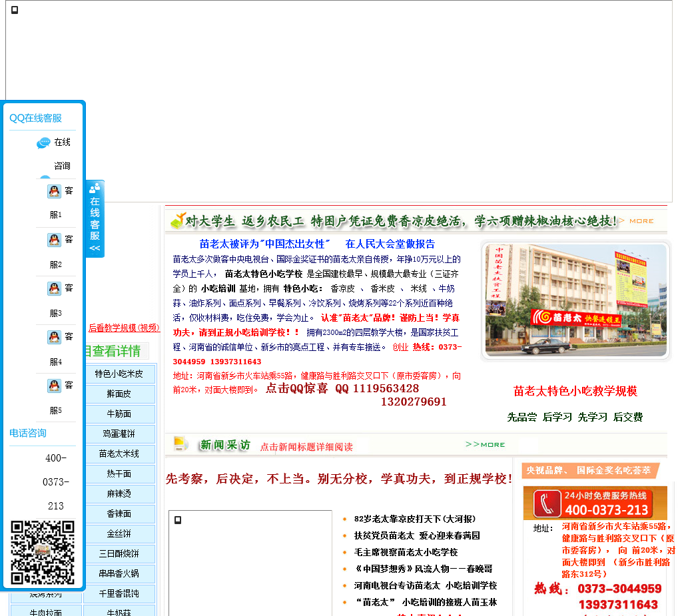
Task: Open news 河南电视台专访苗老太 小吃培训学校
Action: [426, 585]
